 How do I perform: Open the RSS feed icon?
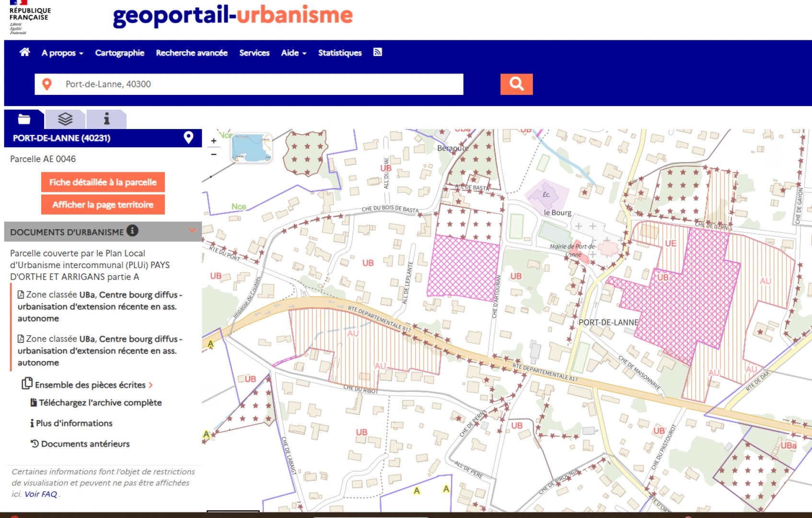coord(378,52)
